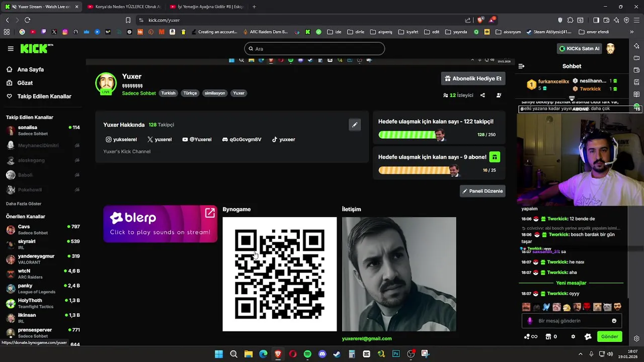
Task: Open the qGcGcvgm8V Discord link
Action: coord(242,139)
